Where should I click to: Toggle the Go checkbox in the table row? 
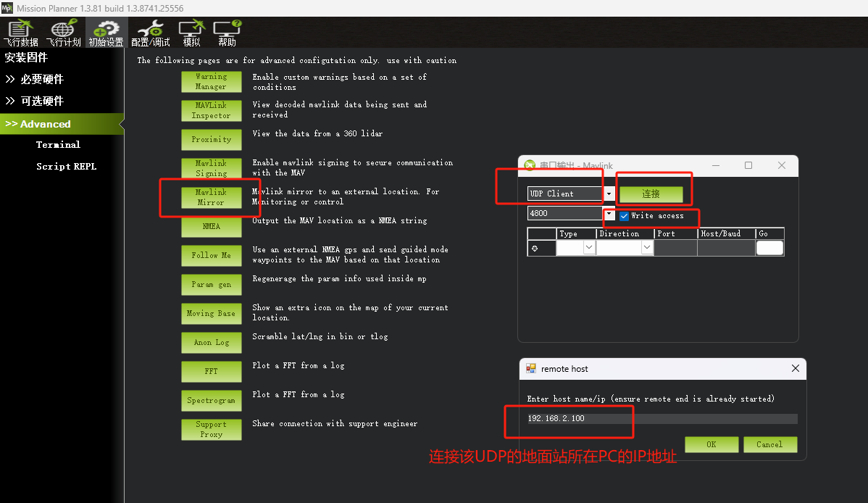[x=769, y=247]
